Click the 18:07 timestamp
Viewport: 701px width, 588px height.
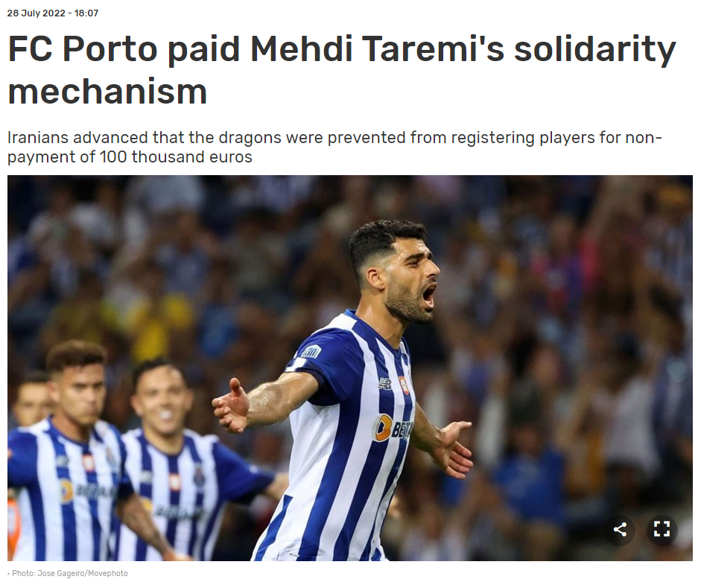point(86,13)
